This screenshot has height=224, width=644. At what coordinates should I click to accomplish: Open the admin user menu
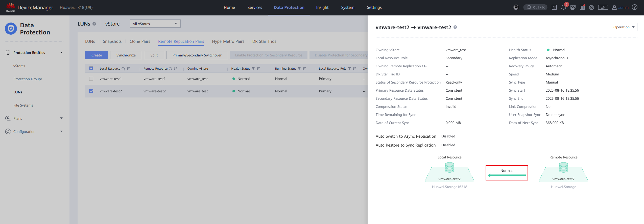point(620,7)
